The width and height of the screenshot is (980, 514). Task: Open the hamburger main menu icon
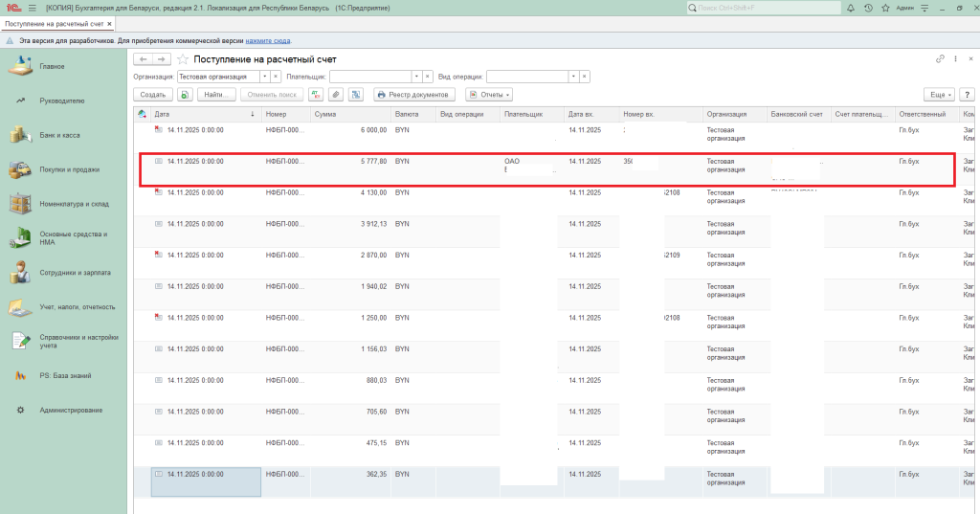(x=33, y=8)
